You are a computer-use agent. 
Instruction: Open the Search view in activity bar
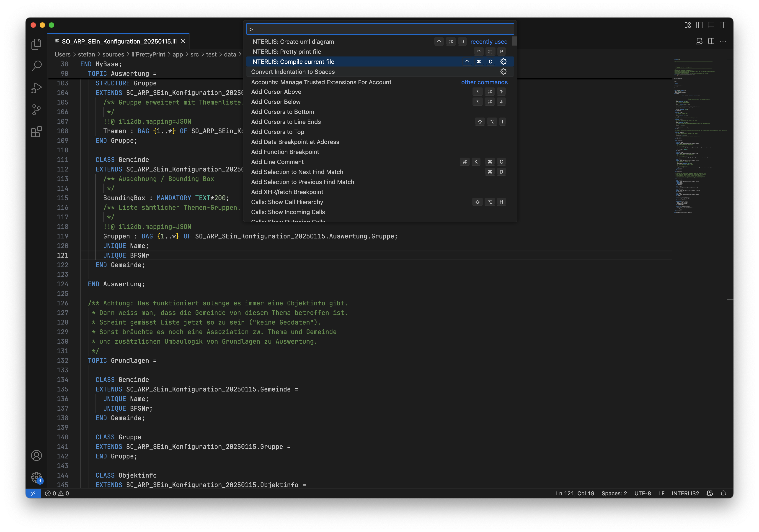(x=36, y=66)
